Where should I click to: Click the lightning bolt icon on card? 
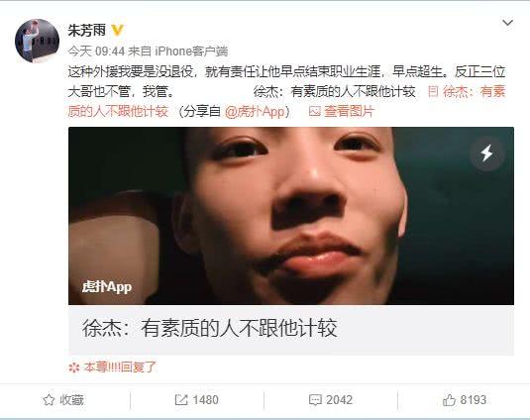click(x=486, y=154)
